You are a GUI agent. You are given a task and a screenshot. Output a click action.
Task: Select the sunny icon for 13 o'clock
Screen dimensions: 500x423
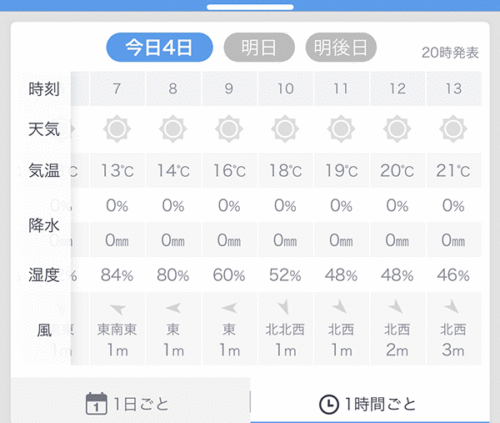pyautogui.click(x=453, y=129)
